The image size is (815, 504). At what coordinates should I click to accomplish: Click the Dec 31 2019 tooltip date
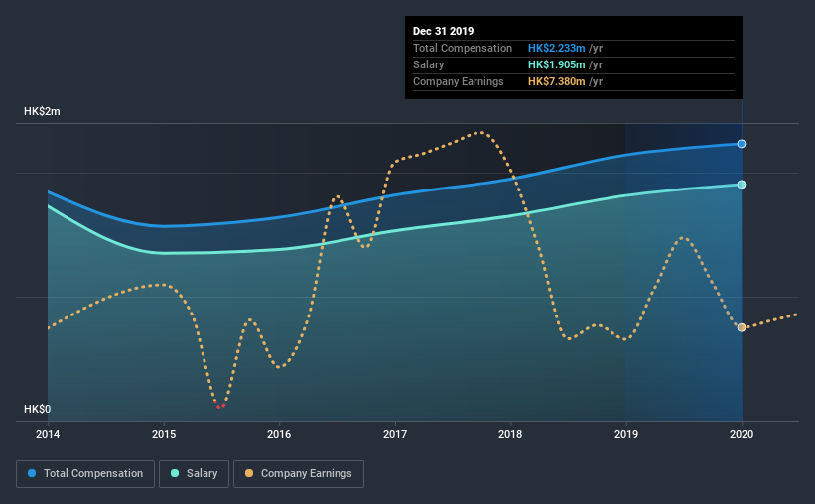tap(444, 31)
